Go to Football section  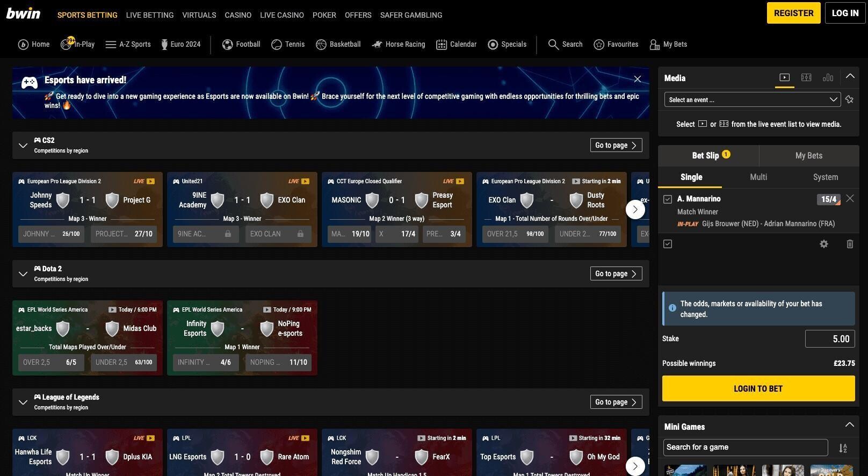coord(241,45)
